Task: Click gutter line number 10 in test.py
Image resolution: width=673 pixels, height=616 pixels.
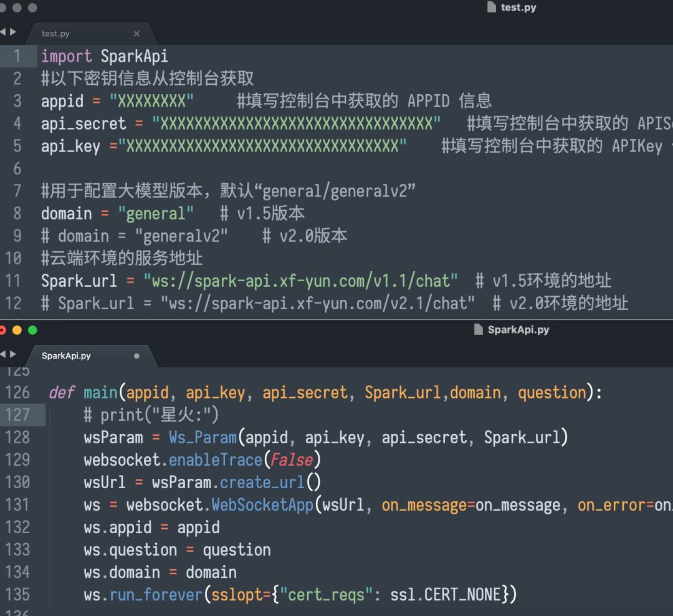Action: (13, 258)
